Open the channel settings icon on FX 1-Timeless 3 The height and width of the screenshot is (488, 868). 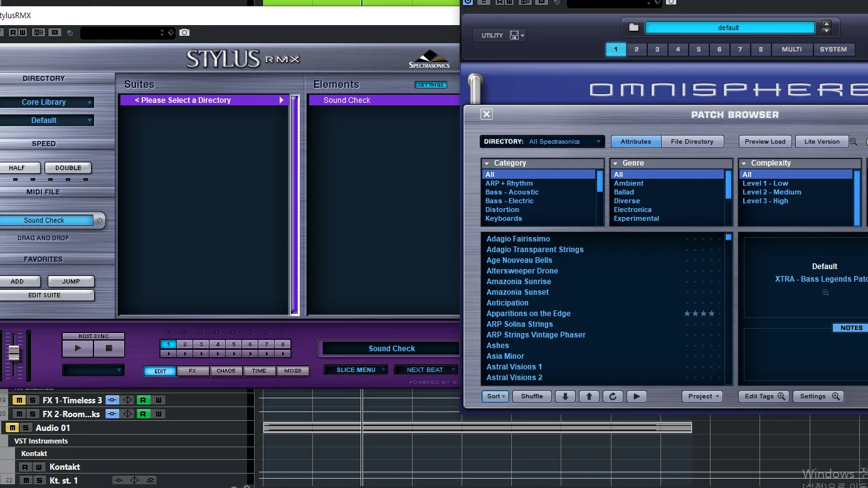tap(112, 400)
